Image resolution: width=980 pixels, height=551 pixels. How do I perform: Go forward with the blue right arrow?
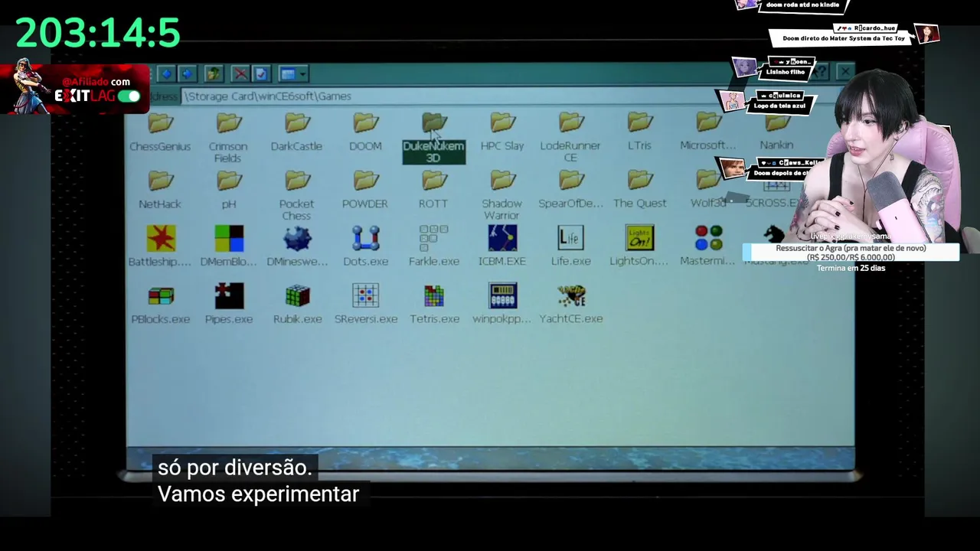pos(187,73)
